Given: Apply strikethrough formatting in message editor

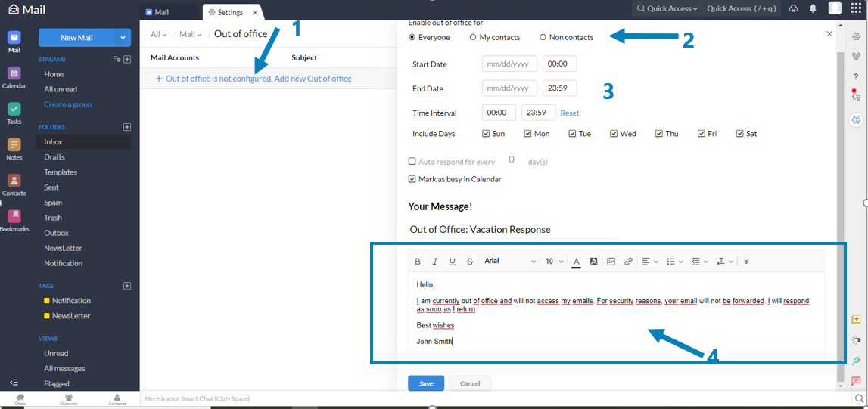Looking at the screenshot, I should [x=470, y=262].
